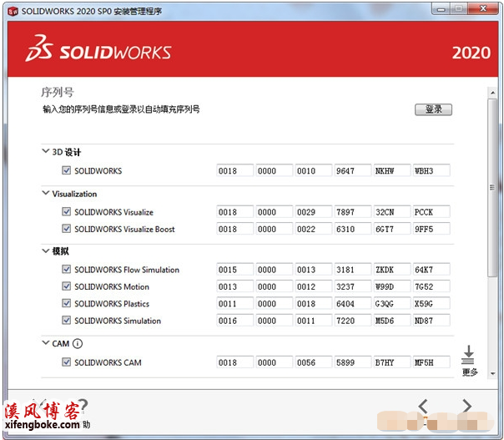The height and width of the screenshot is (440, 504).
Task: Click Motion serial field containing W99D
Action: [x=392, y=286]
